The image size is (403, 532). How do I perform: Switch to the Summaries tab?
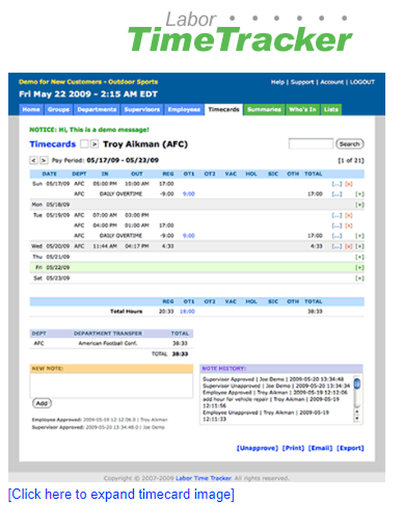click(264, 109)
